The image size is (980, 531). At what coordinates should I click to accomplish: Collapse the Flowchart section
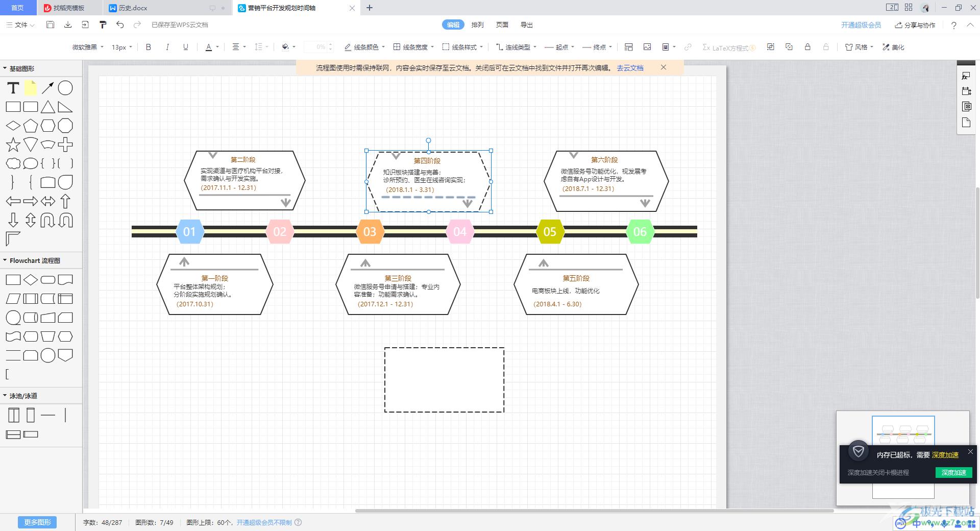5,260
